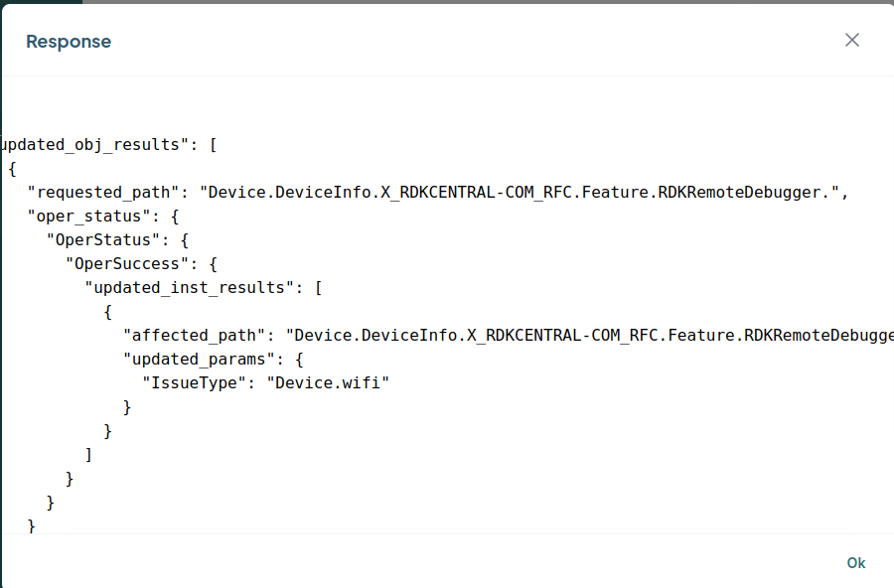Click the "requested_path" key
The width and height of the screenshot is (894, 588).
tap(103, 193)
